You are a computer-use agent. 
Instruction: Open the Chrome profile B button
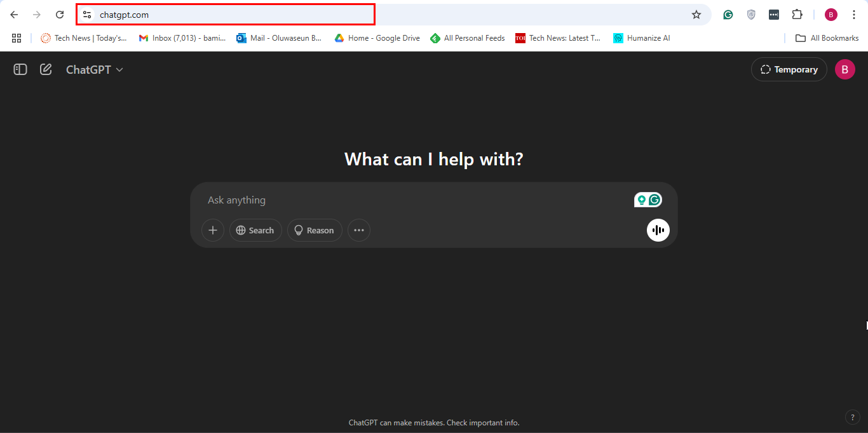(831, 15)
